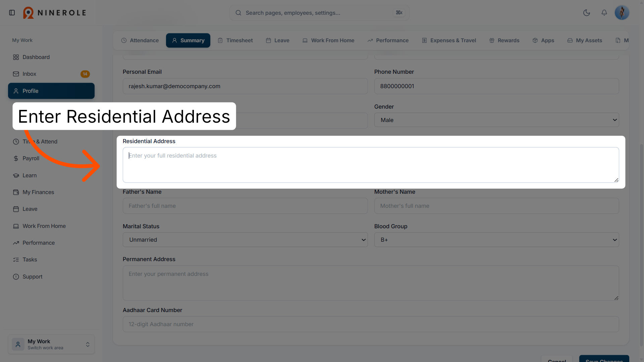Select Profile in sidebar
The image size is (644, 362).
click(51, 91)
